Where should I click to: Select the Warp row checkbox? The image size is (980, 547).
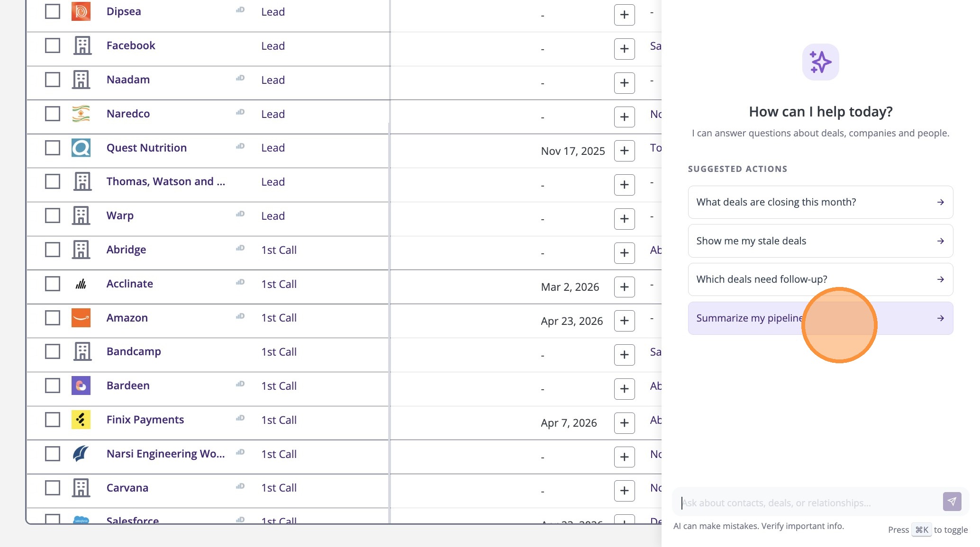coord(53,215)
